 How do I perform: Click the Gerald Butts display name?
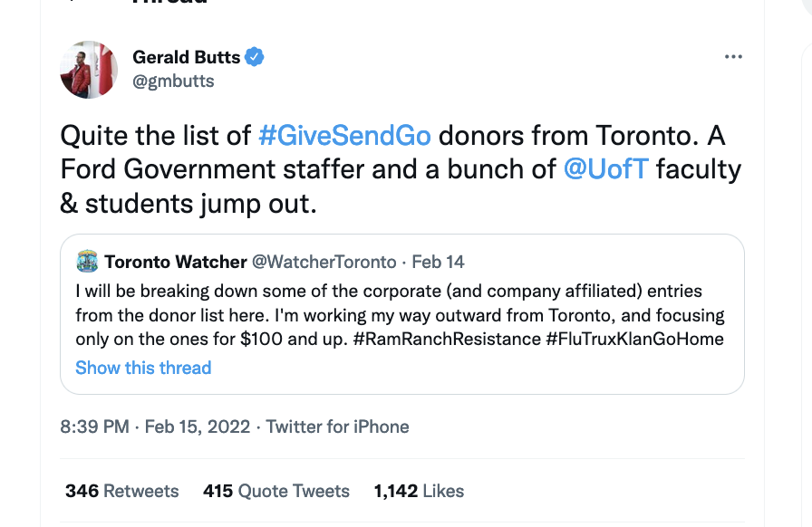pos(187,57)
